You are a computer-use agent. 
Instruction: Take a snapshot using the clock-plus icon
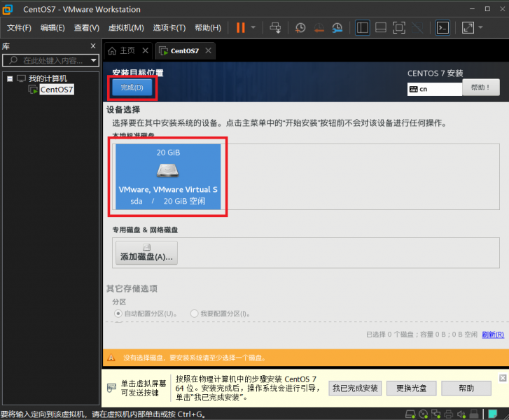[300, 28]
